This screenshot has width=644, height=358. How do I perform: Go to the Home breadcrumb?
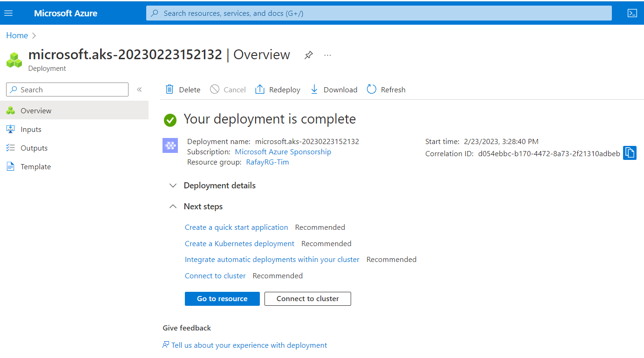[17, 35]
